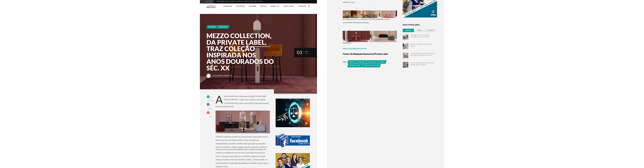This screenshot has height=168, width=644.
Task: Click the scales of justice ad banner
Action: point(293,113)
